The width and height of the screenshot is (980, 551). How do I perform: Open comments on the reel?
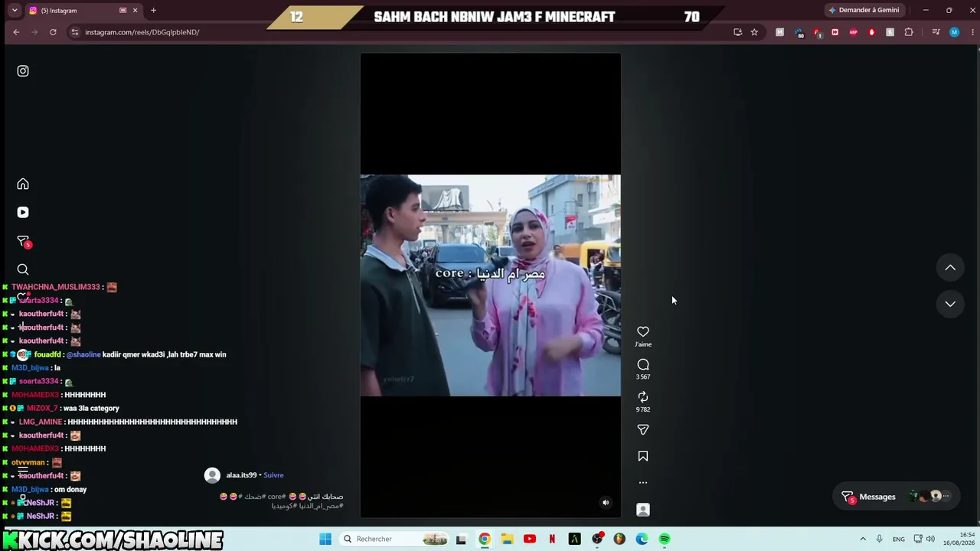coord(643,364)
